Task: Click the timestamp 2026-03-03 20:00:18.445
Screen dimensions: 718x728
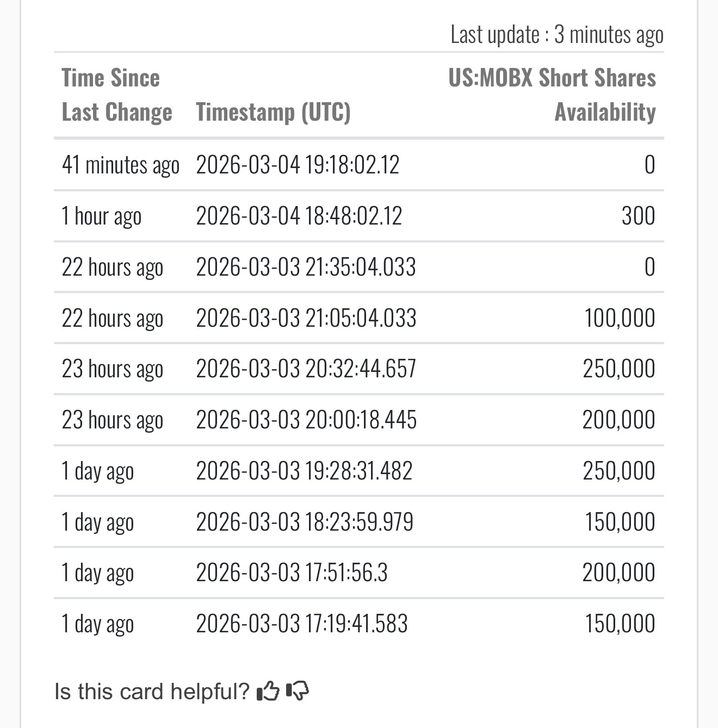Action: coord(306,420)
